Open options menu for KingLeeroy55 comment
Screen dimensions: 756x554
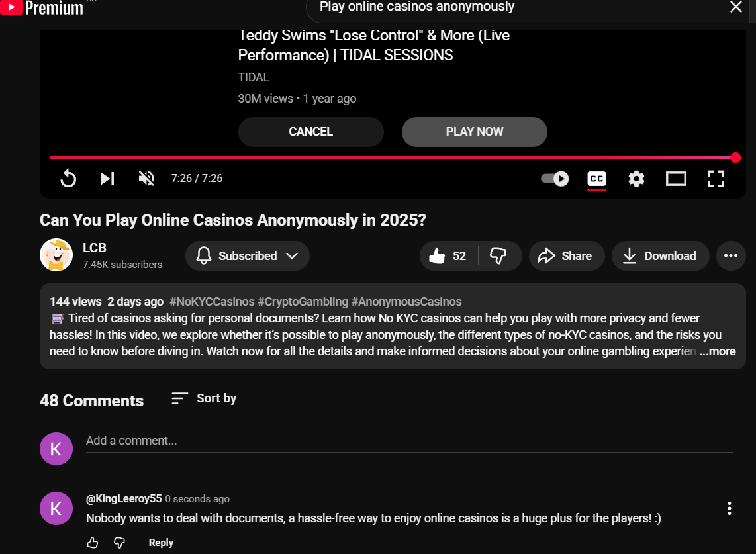(x=729, y=508)
